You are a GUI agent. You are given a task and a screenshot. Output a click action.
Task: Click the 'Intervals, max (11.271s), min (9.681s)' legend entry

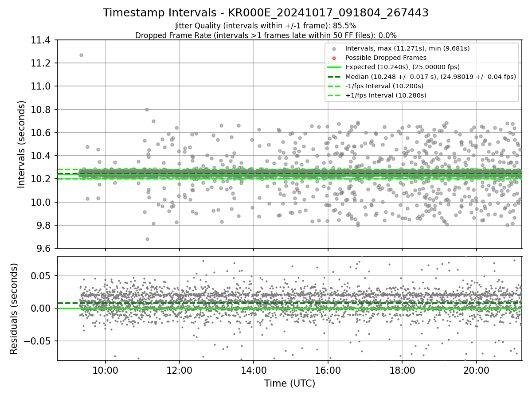point(407,48)
